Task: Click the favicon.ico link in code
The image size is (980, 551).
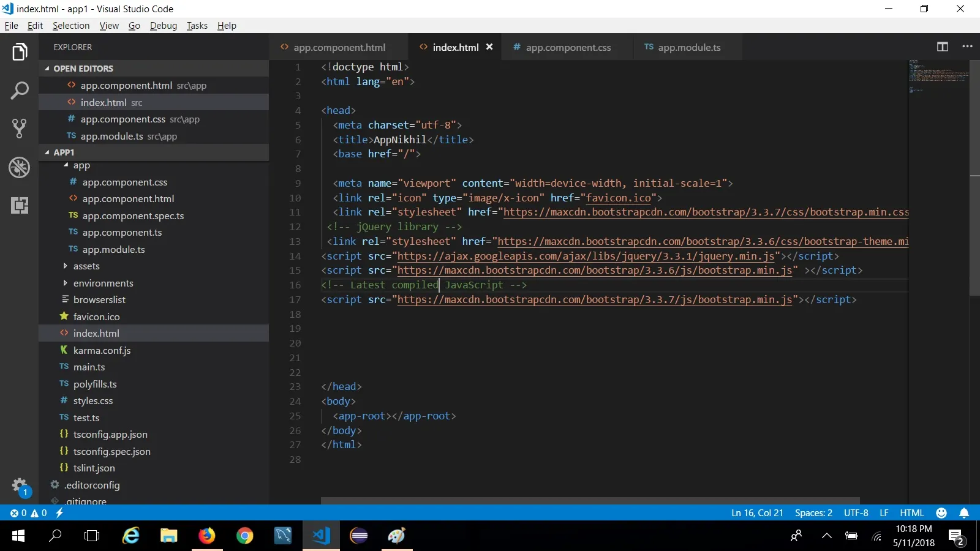Action: (618, 198)
